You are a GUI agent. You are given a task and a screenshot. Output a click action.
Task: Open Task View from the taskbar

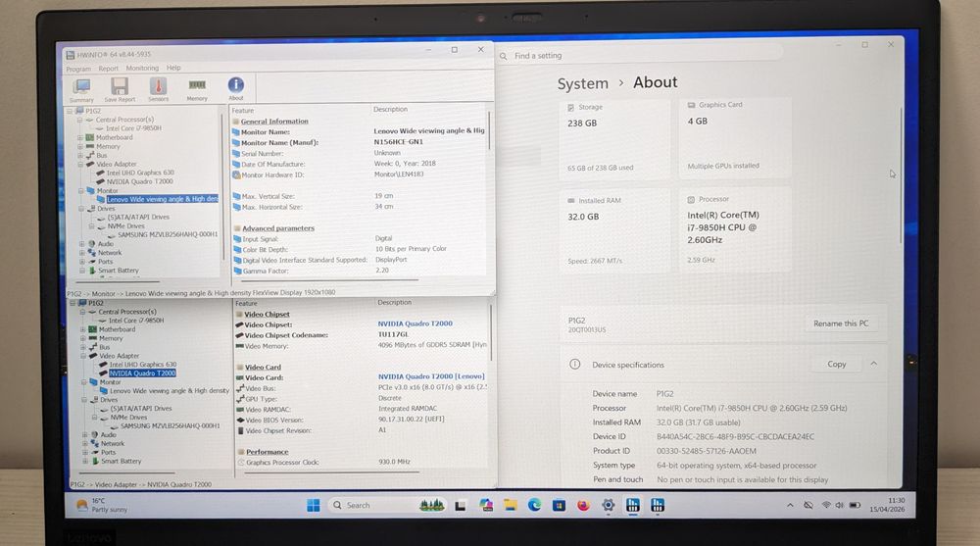click(x=461, y=506)
